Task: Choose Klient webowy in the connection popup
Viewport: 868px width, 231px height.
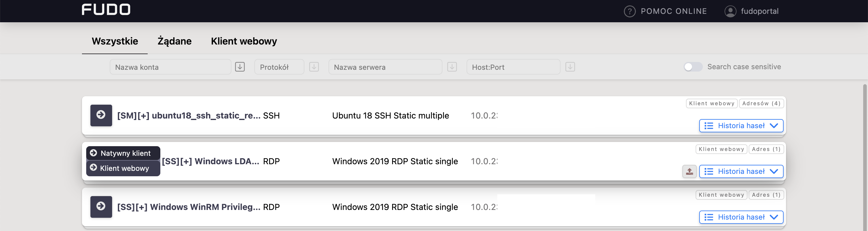Action: [123, 168]
